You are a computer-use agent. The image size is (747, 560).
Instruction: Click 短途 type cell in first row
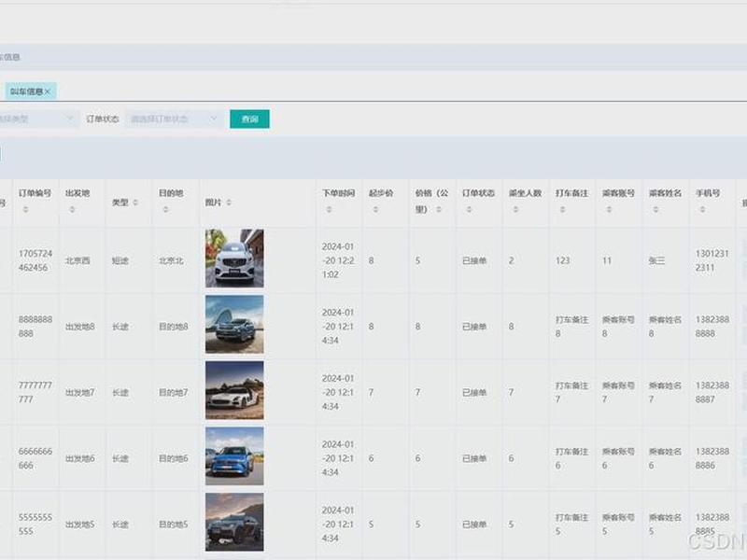[x=120, y=260]
